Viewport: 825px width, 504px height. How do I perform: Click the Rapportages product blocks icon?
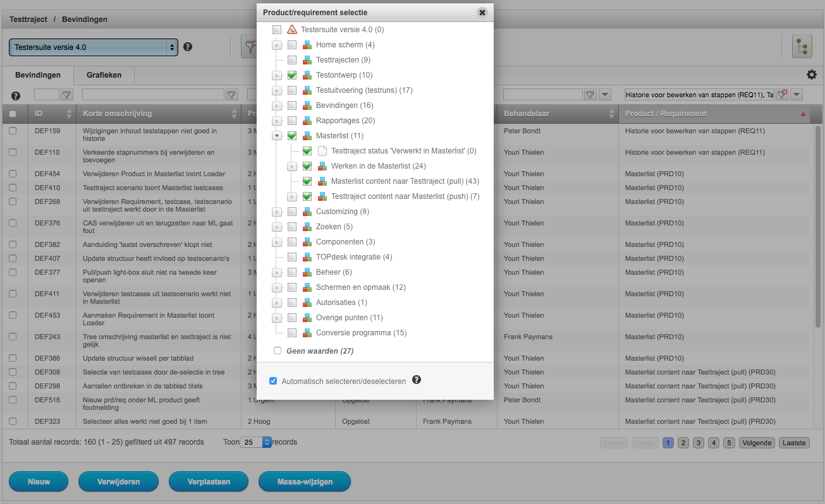tap(307, 121)
